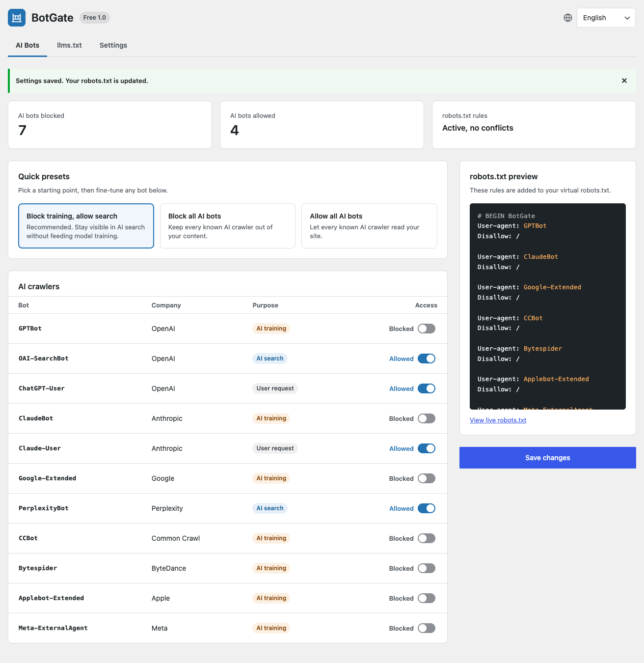Toggle Meta-ExternalAgent access switch
The image size is (644, 663).
[x=427, y=628]
